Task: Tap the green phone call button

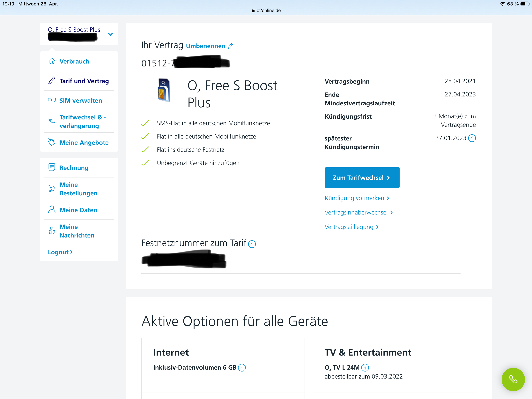Action: (x=513, y=380)
